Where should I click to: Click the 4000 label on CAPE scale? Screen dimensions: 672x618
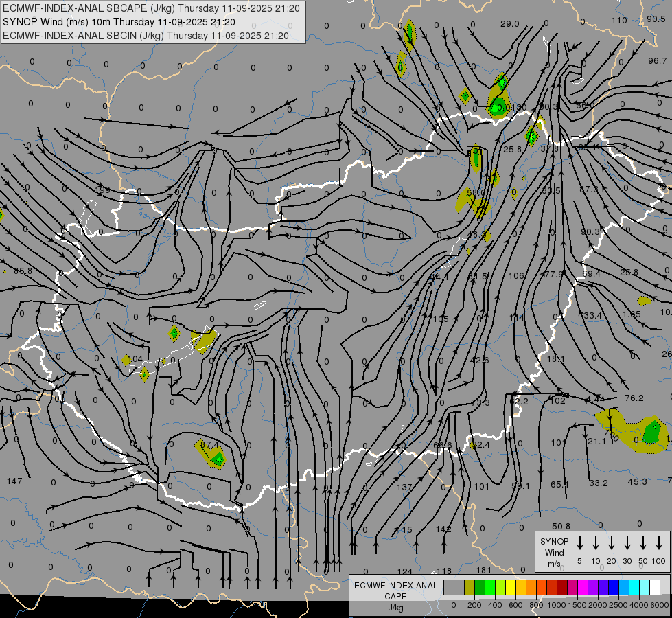638,605
